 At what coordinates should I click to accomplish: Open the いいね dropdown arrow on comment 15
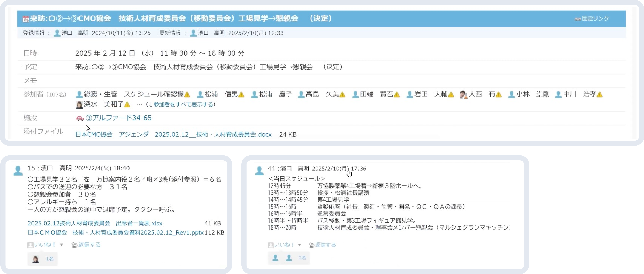pyautogui.click(x=62, y=245)
